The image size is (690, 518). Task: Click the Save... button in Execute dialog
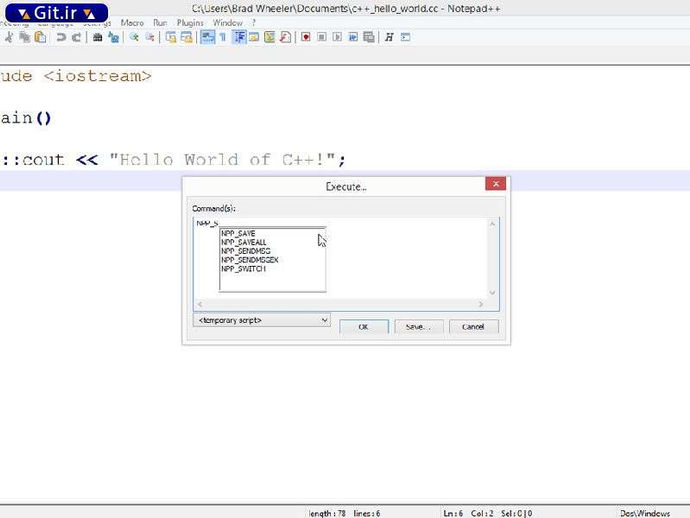418,327
